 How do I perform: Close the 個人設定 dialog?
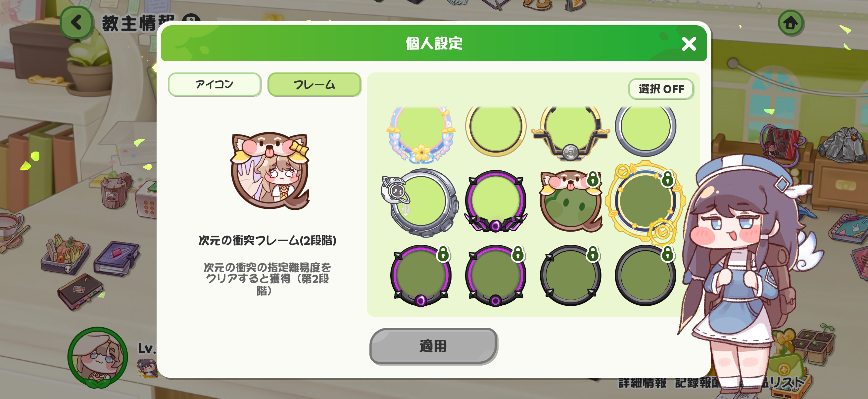(689, 44)
